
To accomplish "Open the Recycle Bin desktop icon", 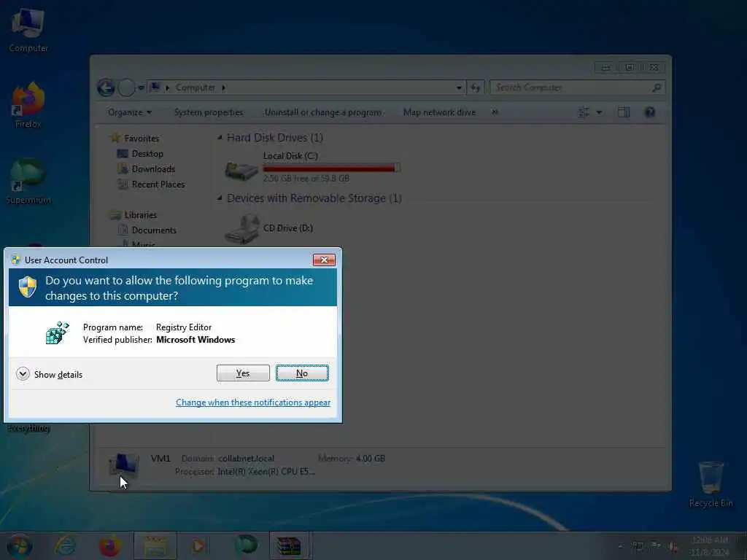I will [x=711, y=483].
